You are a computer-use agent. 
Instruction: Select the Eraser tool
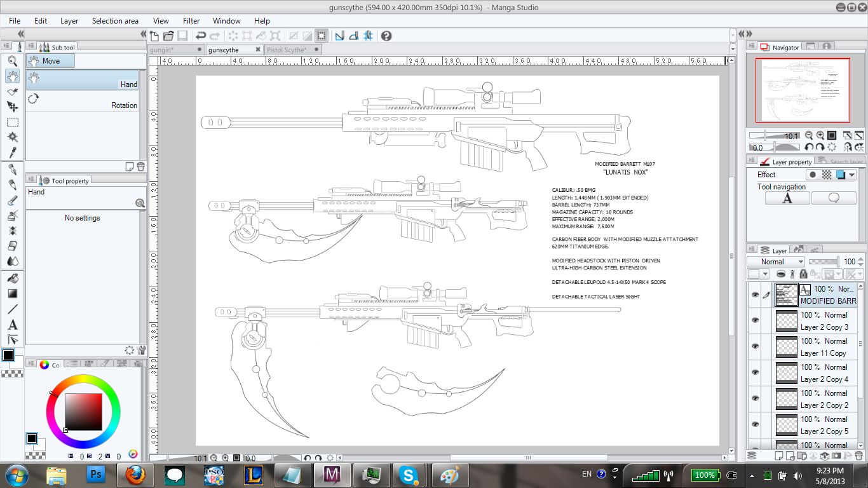click(x=12, y=246)
